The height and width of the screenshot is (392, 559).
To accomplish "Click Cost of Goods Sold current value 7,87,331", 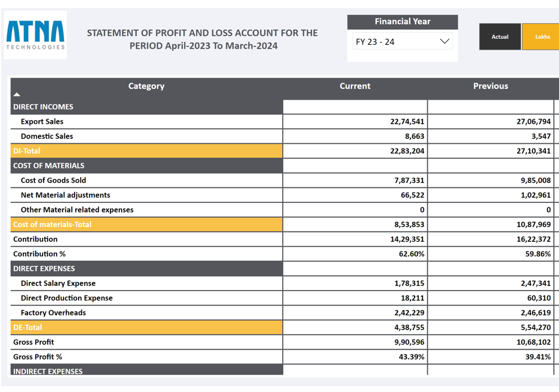I will pos(409,181).
